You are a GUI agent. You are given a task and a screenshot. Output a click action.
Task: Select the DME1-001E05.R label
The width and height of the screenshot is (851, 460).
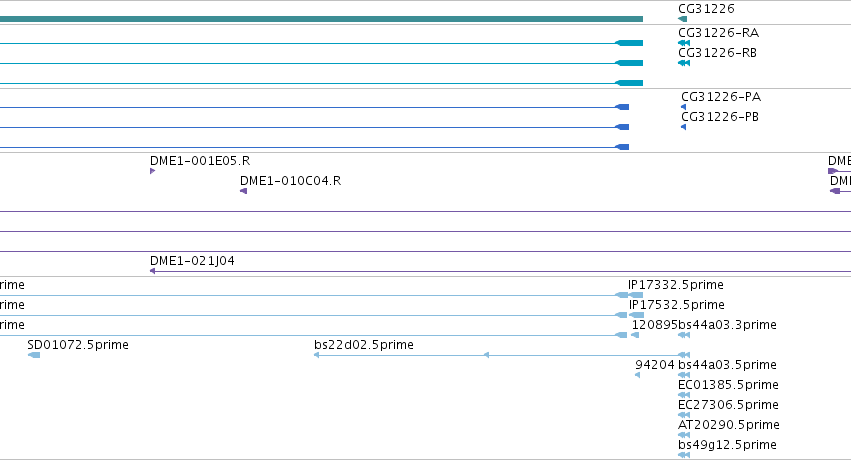tap(200, 161)
